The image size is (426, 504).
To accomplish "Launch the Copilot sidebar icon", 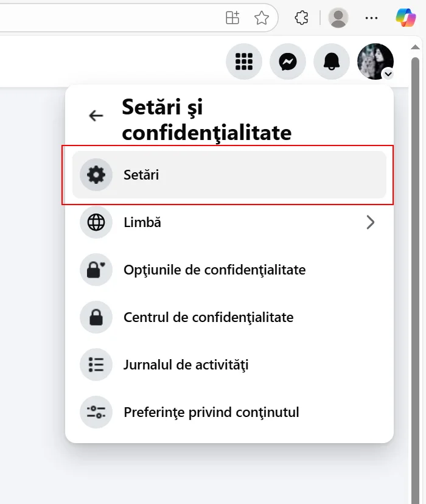I will 405,18.
